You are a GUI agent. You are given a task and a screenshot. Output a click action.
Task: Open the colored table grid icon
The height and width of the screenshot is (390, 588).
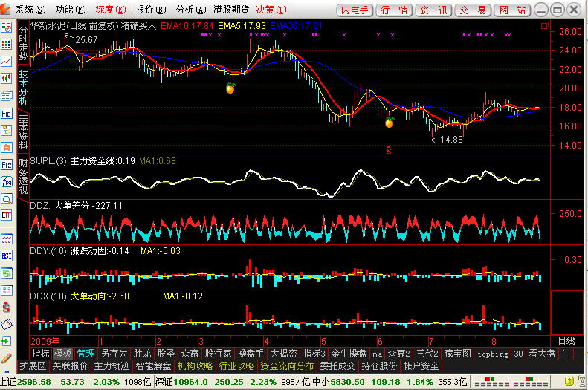(7, 45)
